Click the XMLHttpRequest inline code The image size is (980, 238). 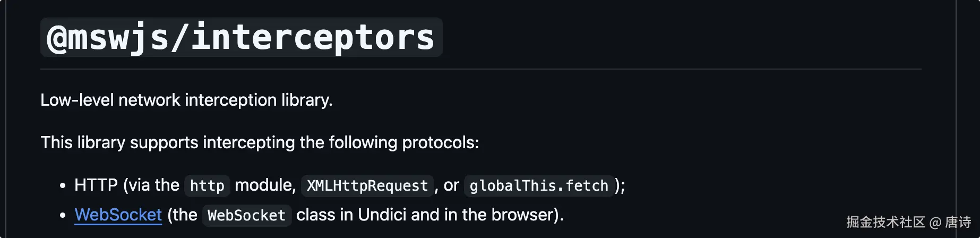point(367,185)
